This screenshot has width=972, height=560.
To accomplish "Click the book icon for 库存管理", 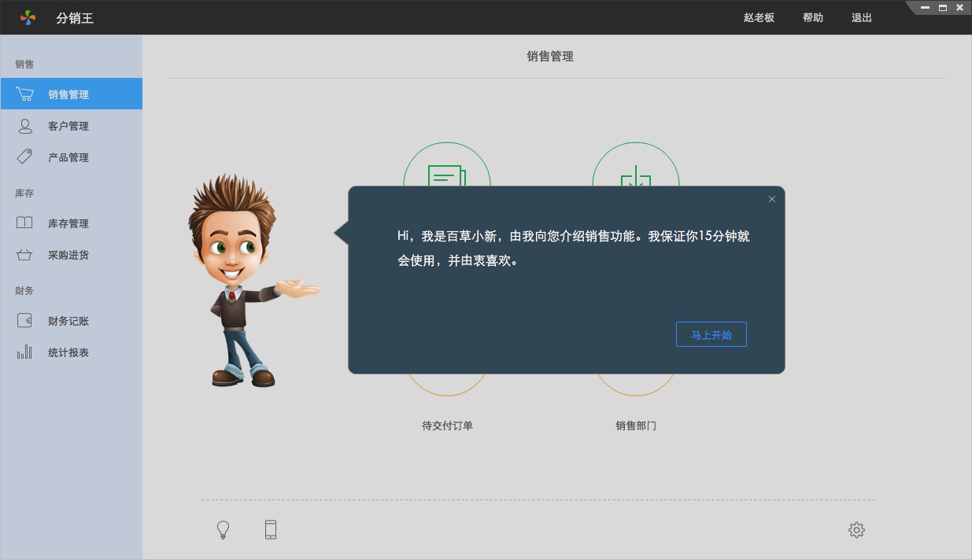I will pos(24,223).
